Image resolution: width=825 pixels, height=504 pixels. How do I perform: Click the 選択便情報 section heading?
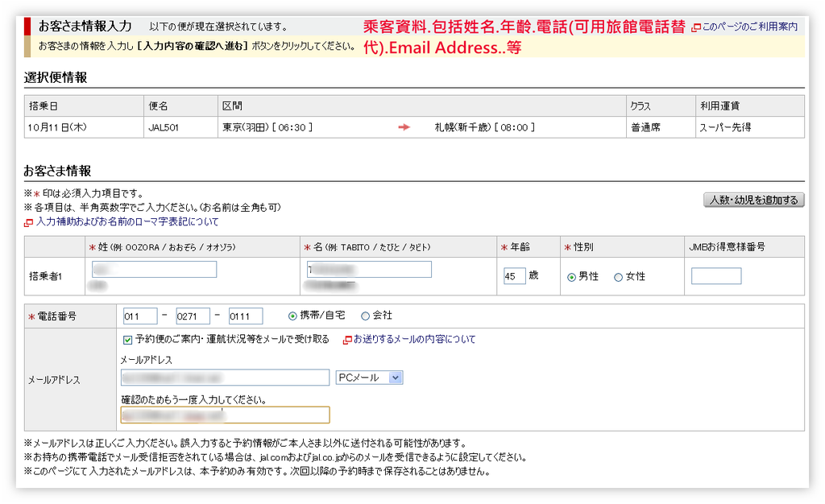click(x=56, y=78)
